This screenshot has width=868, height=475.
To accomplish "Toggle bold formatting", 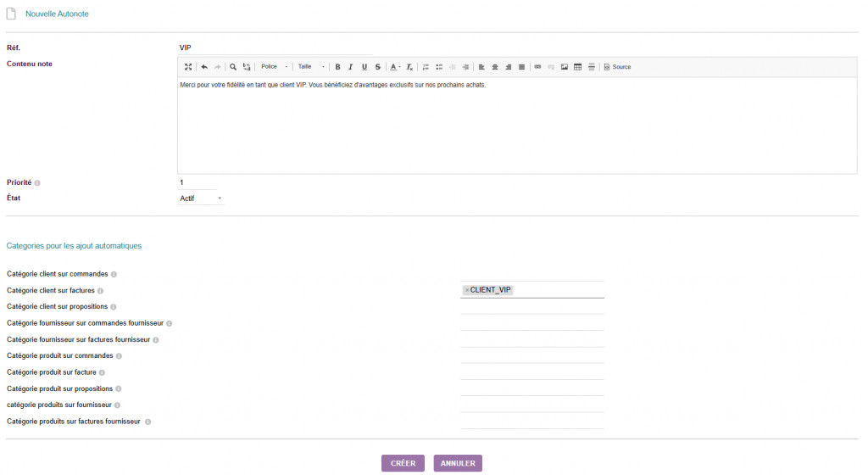I will (x=337, y=67).
